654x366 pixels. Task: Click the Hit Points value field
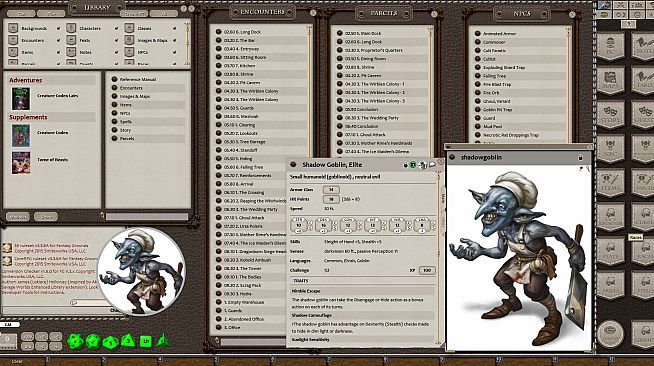331,199
